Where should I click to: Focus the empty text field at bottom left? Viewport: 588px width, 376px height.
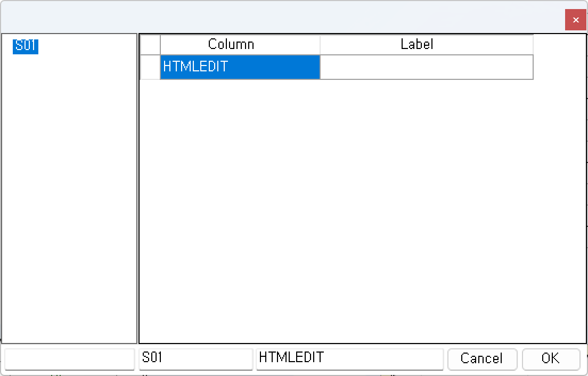pos(69,358)
